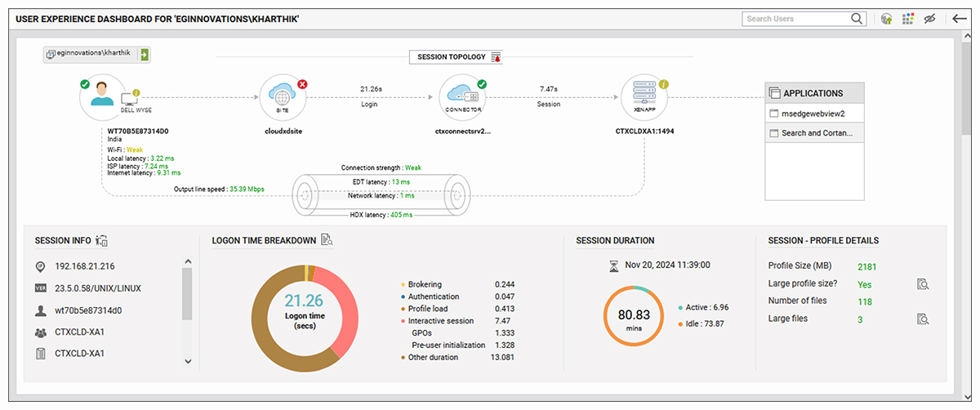This screenshot has height=410, width=980.
Task: Click the green arrow beside eginnovations\kharthik
Action: pyautogui.click(x=145, y=55)
